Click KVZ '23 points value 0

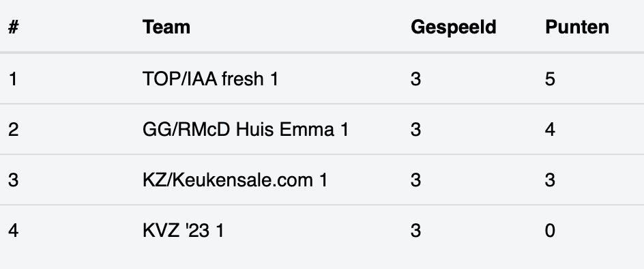click(x=550, y=230)
